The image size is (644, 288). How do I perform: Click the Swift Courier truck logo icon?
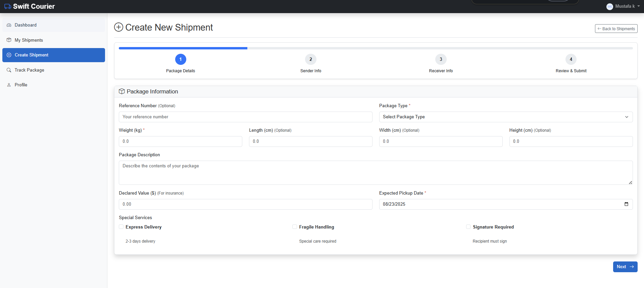pos(7,6)
